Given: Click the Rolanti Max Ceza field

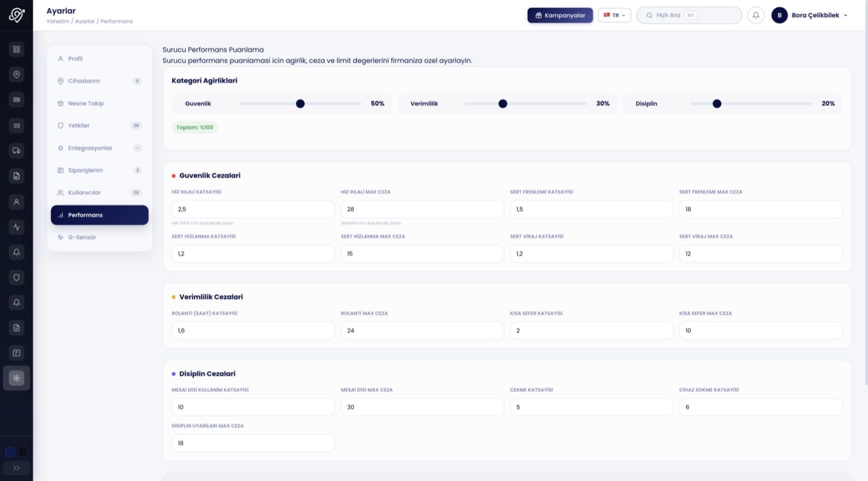Looking at the screenshot, I should pos(422,330).
